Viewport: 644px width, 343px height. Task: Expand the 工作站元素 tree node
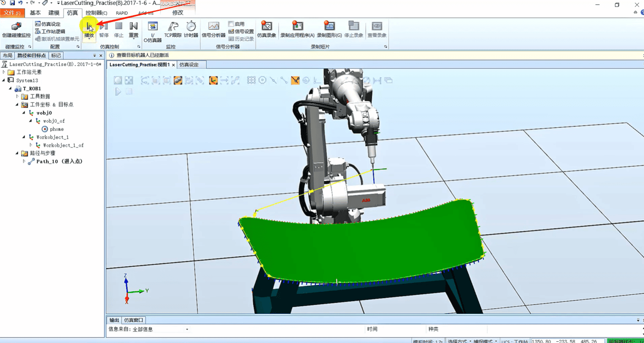pos(4,72)
